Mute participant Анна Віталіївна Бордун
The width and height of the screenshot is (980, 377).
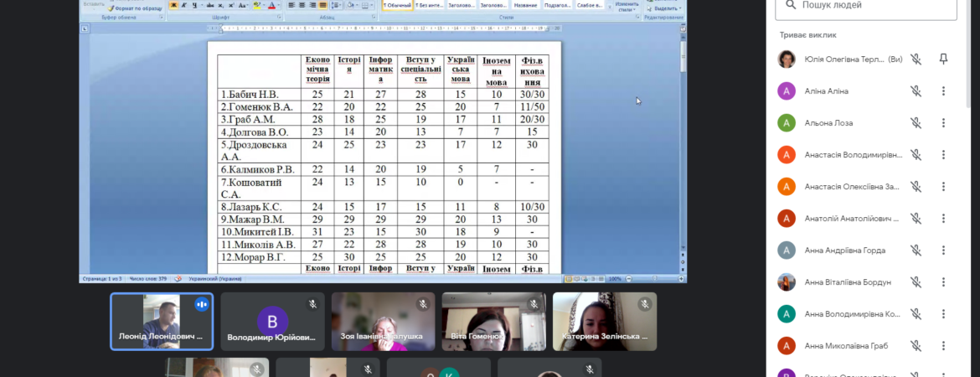[916, 282]
